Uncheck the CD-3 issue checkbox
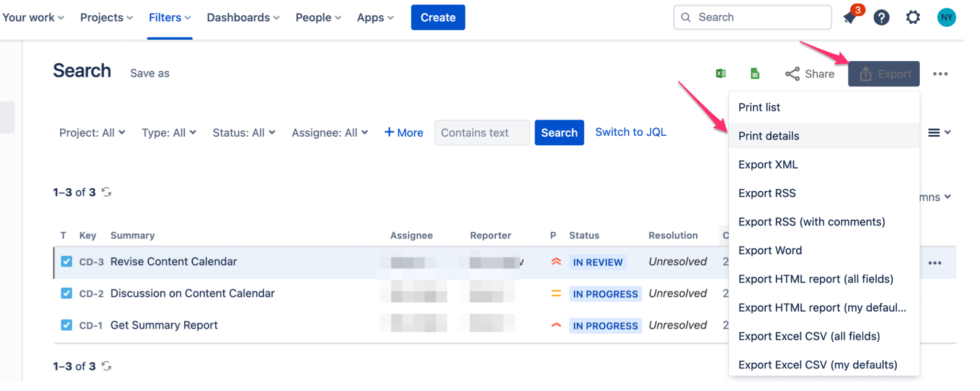The width and height of the screenshot is (980, 391). (x=67, y=261)
